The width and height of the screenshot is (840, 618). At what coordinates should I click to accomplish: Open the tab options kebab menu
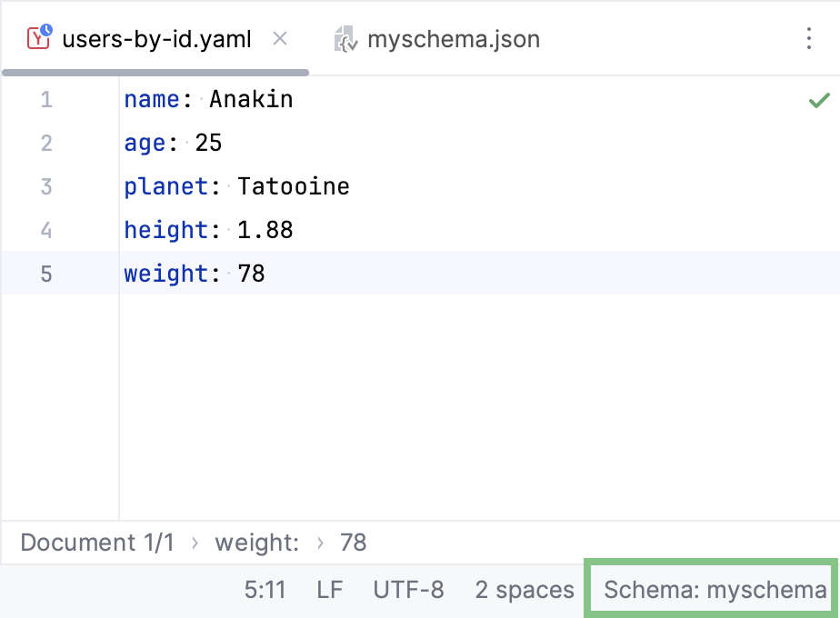point(810,38)
